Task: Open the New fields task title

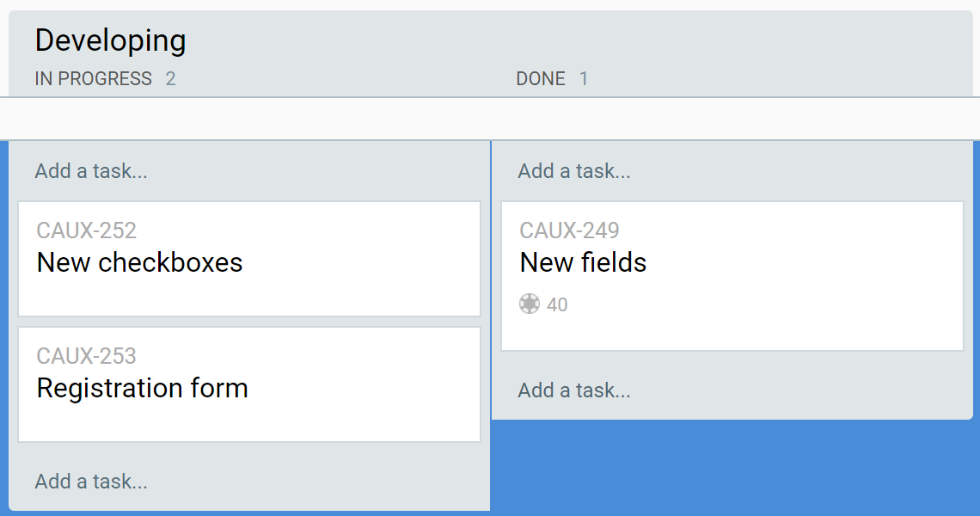Action: click(583, 262)
